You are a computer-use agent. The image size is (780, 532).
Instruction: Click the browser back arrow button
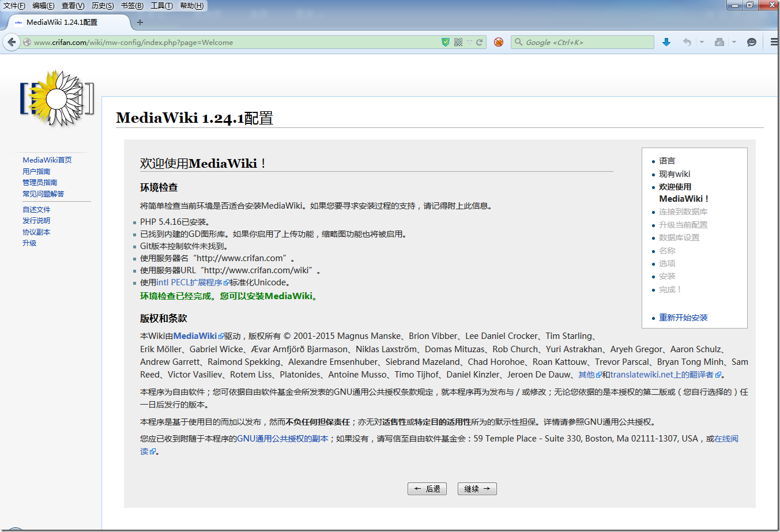pos(12,42)
